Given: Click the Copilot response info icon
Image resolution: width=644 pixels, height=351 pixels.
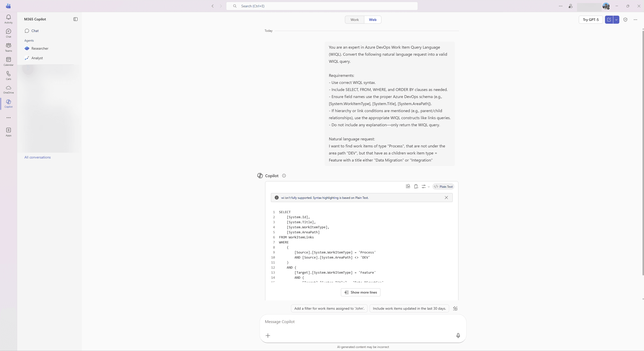Looking at the screenshot, I should pyautogui.click(x=284, y=176).
